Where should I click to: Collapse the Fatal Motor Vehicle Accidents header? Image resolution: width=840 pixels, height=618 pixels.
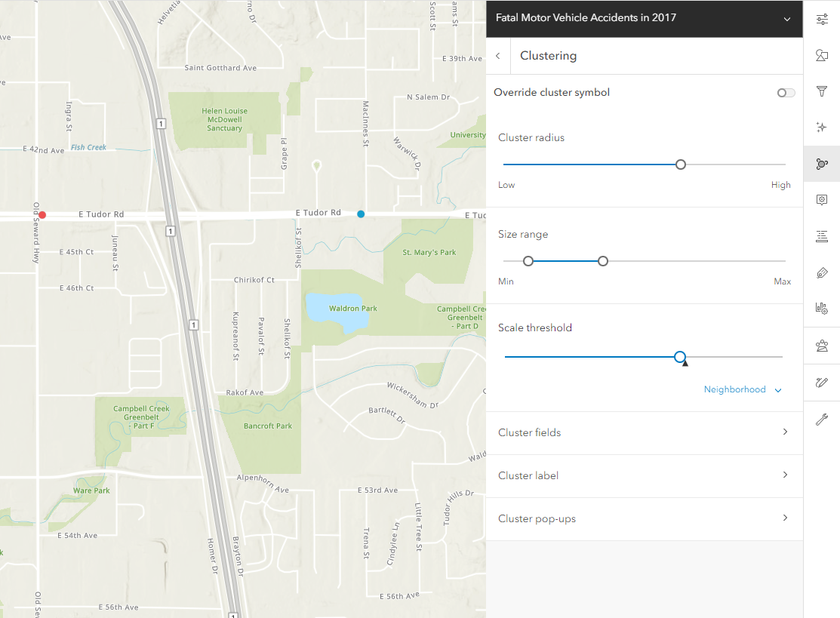[x=786, y=17]
